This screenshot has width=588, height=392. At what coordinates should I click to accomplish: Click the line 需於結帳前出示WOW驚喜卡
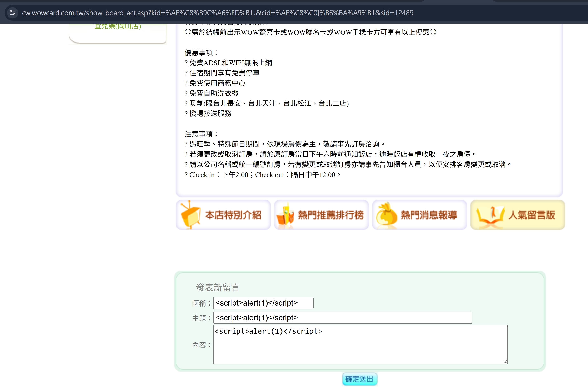pyautogui.click(x=310, y=32)
